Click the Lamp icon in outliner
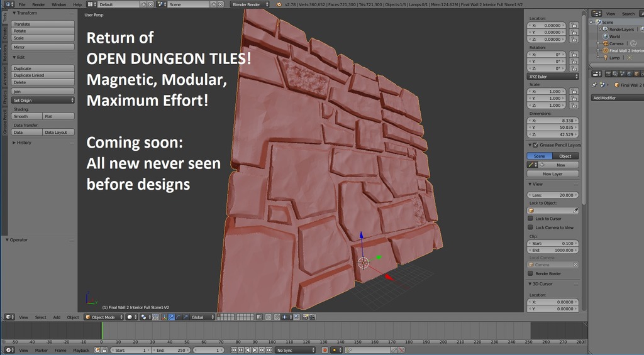Image resolution: width=644 pixels, height=355 pixels. tap(604, 58)
